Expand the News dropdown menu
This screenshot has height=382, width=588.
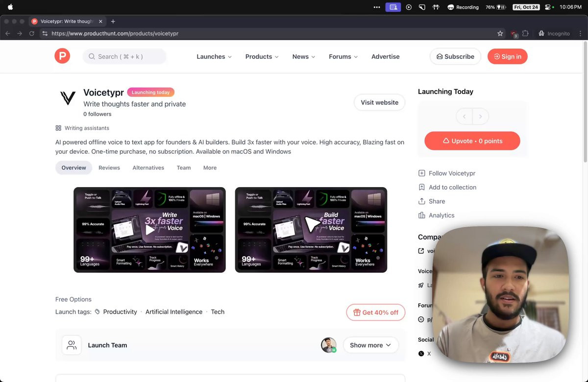coord(304,56)
